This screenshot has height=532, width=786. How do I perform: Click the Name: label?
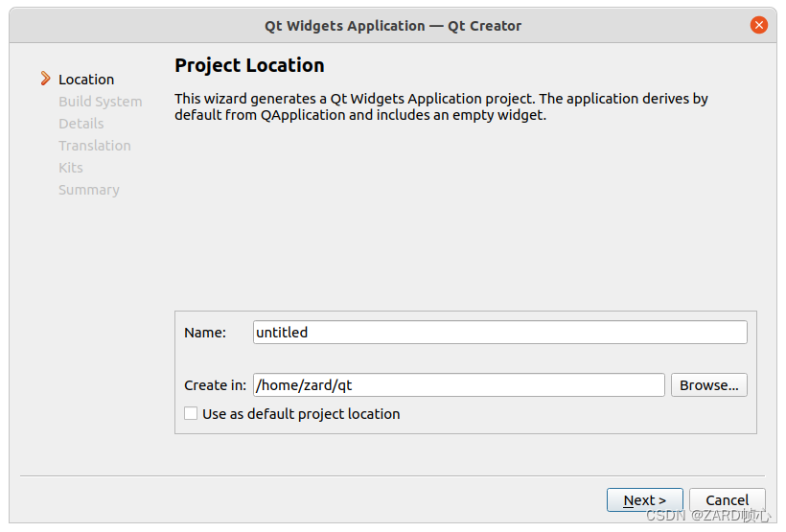click(205, 333)
